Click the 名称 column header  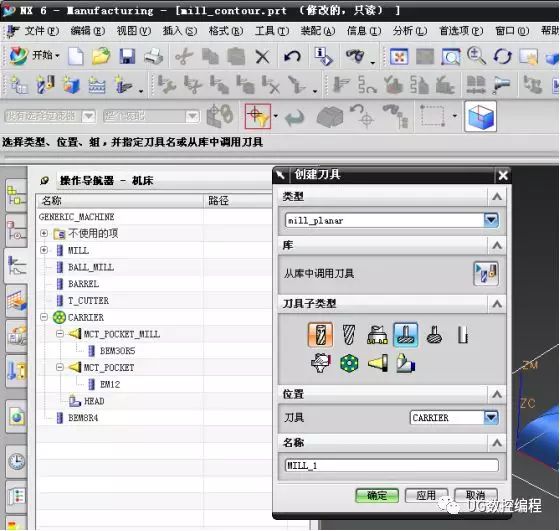coord(120,201)
